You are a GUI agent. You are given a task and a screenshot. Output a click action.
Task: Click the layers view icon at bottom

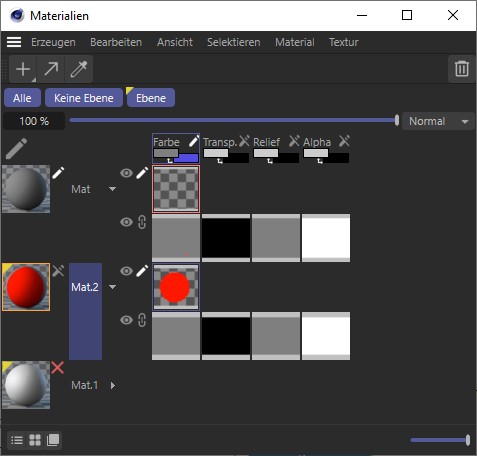53,440
